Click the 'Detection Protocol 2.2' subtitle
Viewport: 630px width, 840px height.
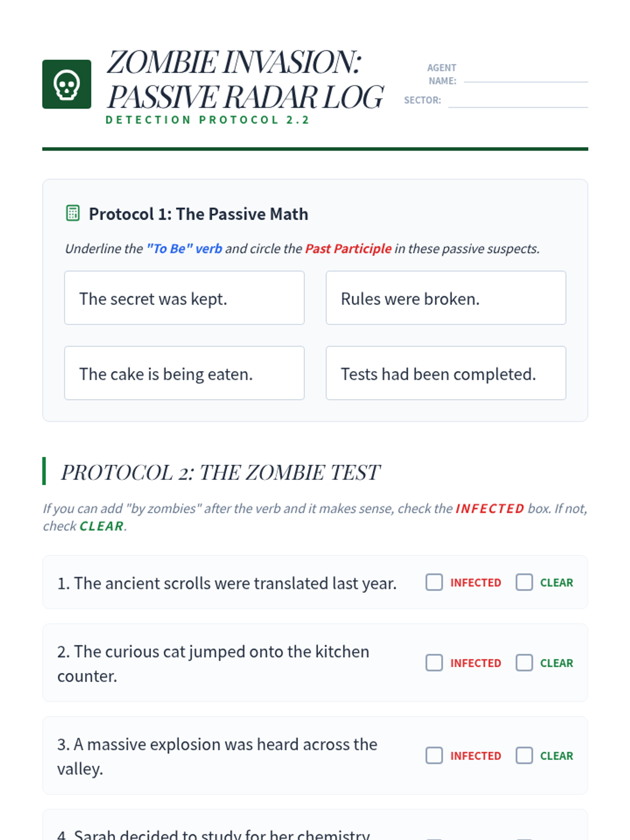[x=208, y=120]
